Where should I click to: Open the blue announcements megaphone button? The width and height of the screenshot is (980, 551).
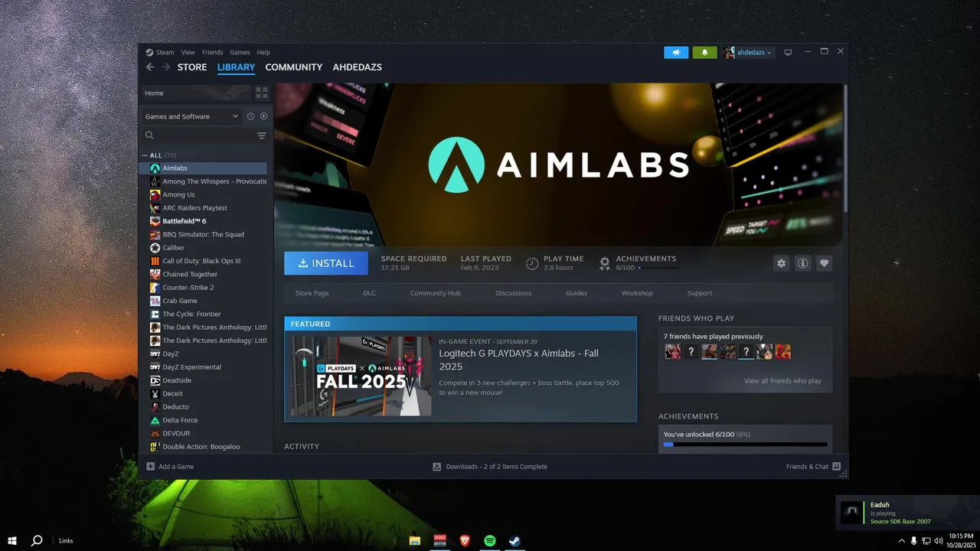[676, 52]
